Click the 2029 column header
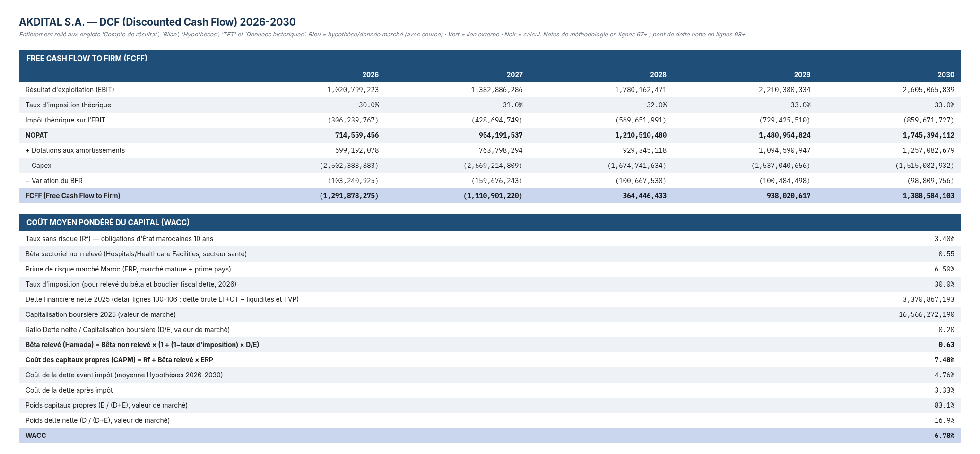Screen dimensions: 980x454 (802, 75)
